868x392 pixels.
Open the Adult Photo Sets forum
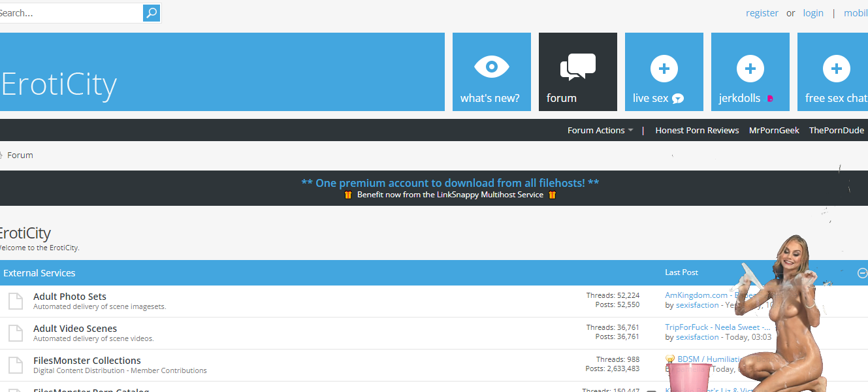click(x=70, y=297)
